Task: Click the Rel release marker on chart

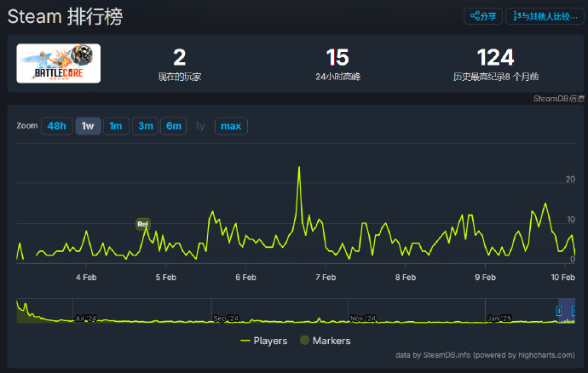Action: point(142,224)
